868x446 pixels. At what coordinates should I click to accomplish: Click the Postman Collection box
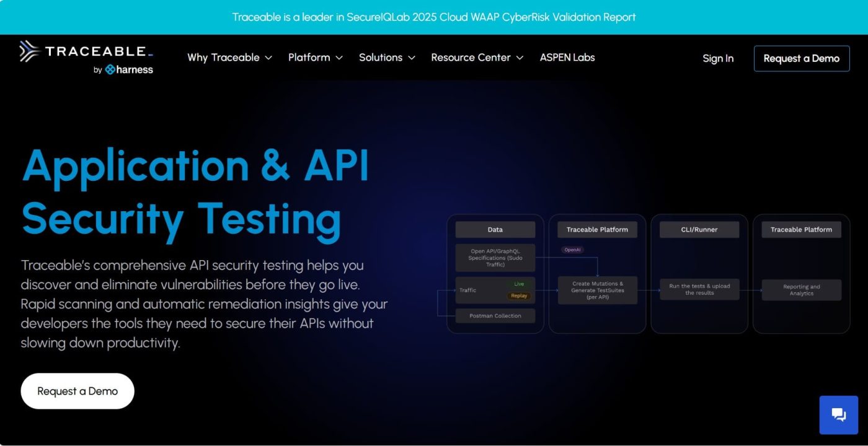(x=495, y=316)
